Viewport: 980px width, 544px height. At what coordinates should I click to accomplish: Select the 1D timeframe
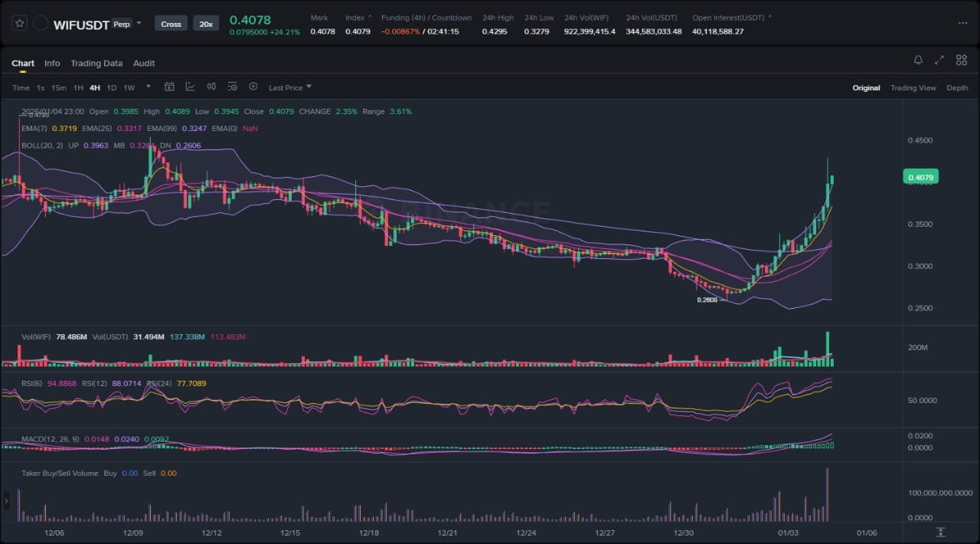point(112,87)
